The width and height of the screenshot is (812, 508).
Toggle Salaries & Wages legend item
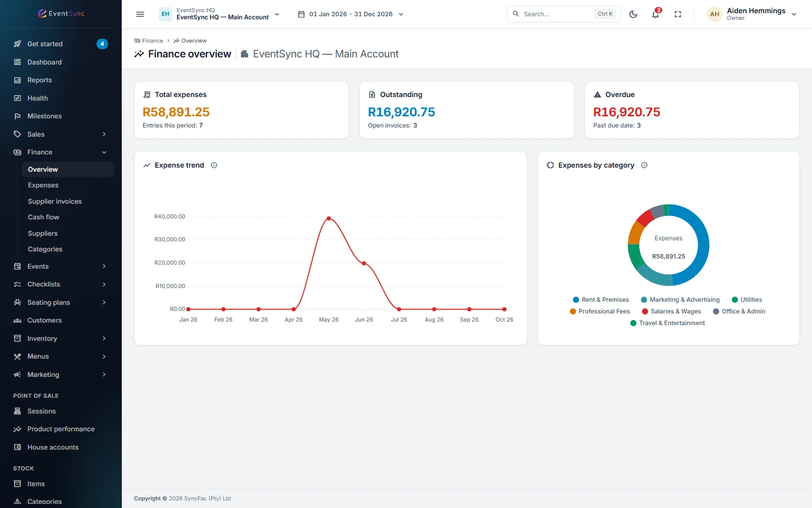(x=671, y=311)
